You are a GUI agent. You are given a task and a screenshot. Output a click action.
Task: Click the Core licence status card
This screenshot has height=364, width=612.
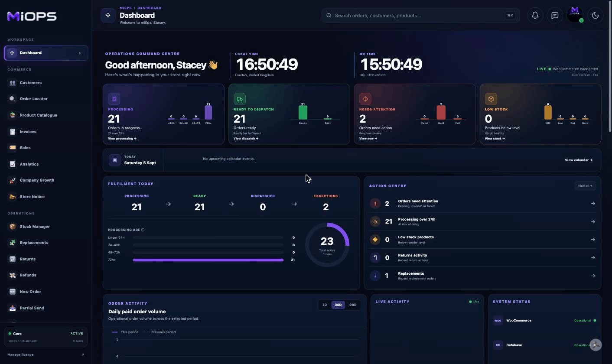(46, 337)
